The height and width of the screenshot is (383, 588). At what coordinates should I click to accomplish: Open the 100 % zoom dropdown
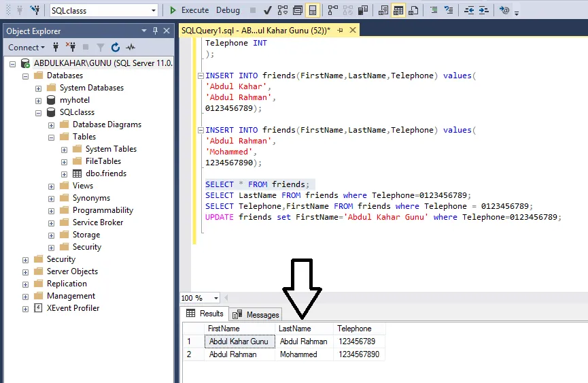tap(216, 298)
